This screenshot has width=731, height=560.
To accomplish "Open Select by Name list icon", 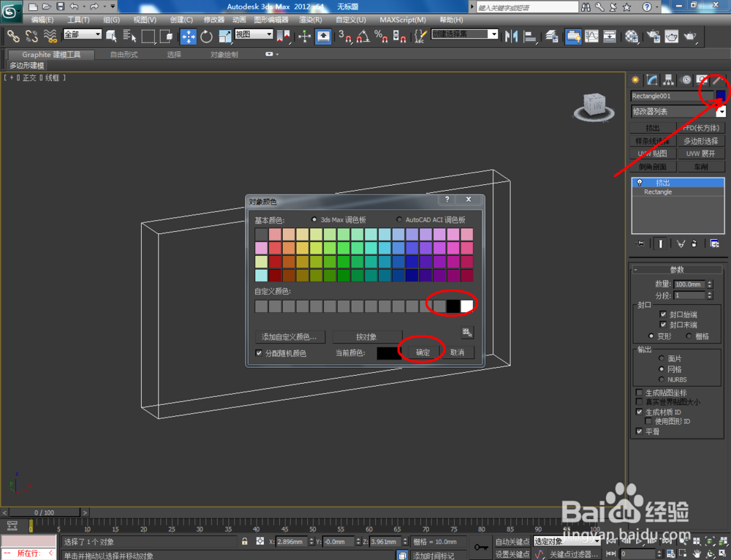I will (x=129, y=36).
